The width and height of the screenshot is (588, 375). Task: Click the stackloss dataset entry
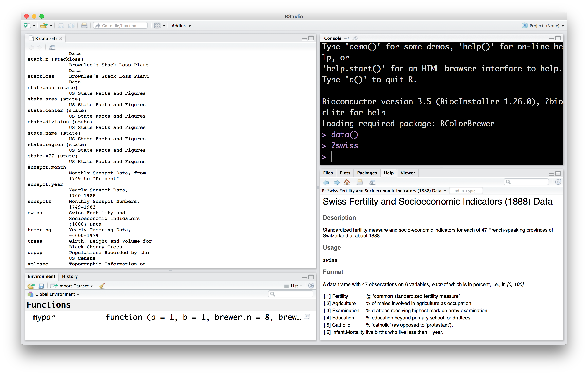(x=41, y=76)
